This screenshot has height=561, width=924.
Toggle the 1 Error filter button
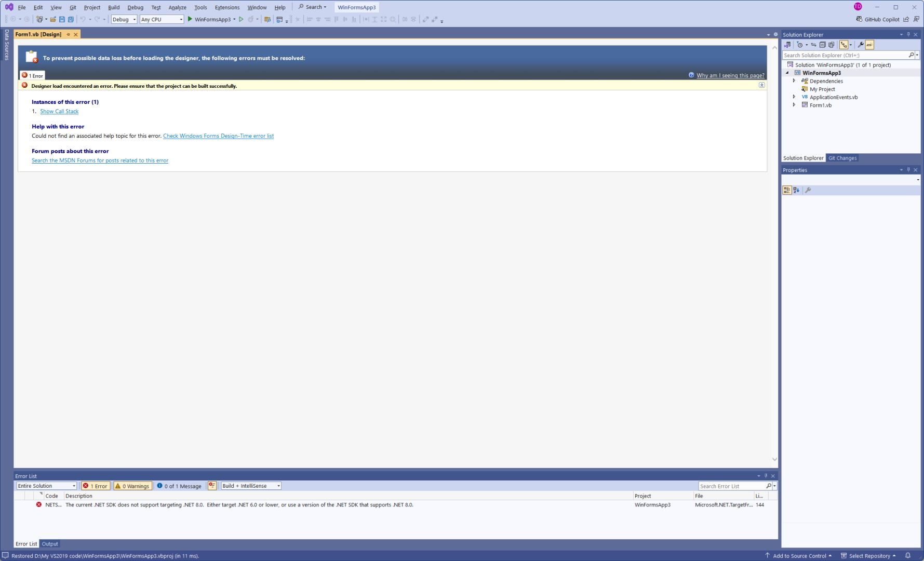(96, 486)
